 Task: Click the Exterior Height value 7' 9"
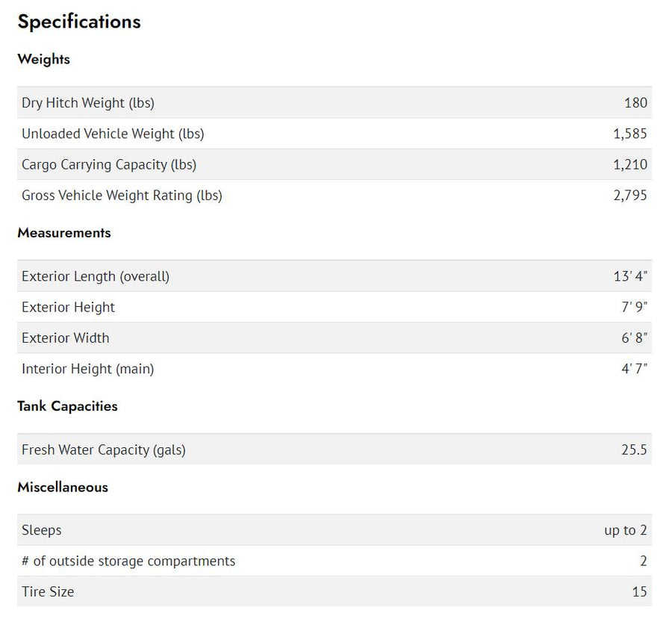click(x=634, y=307)
